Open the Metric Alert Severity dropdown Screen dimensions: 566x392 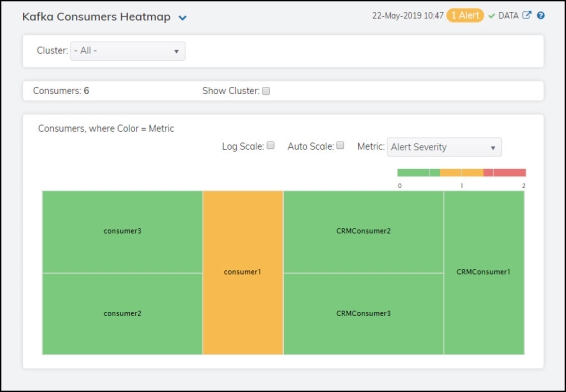coord(444,147)
